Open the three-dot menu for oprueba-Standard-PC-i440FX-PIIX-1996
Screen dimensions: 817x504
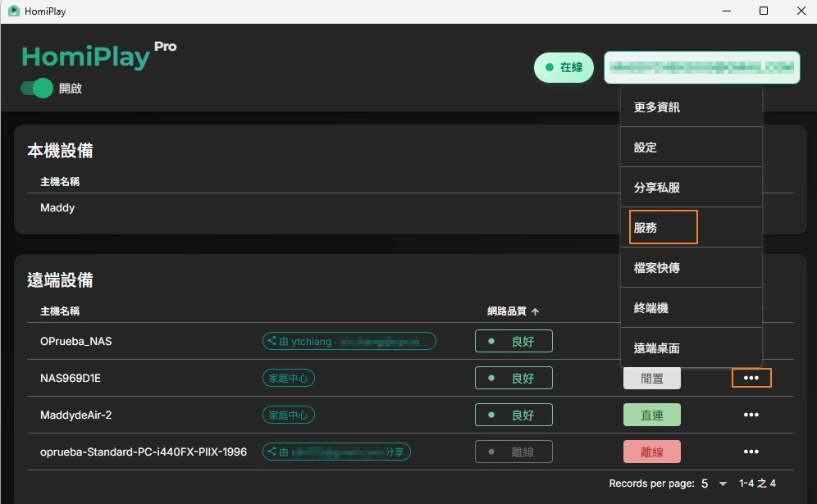pos(751,452)
